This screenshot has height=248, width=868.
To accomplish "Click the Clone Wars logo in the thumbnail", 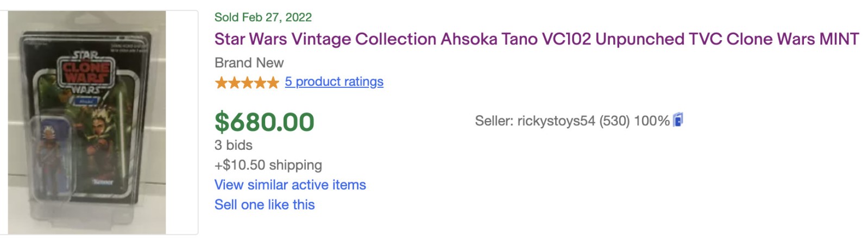I will [86, 73].
